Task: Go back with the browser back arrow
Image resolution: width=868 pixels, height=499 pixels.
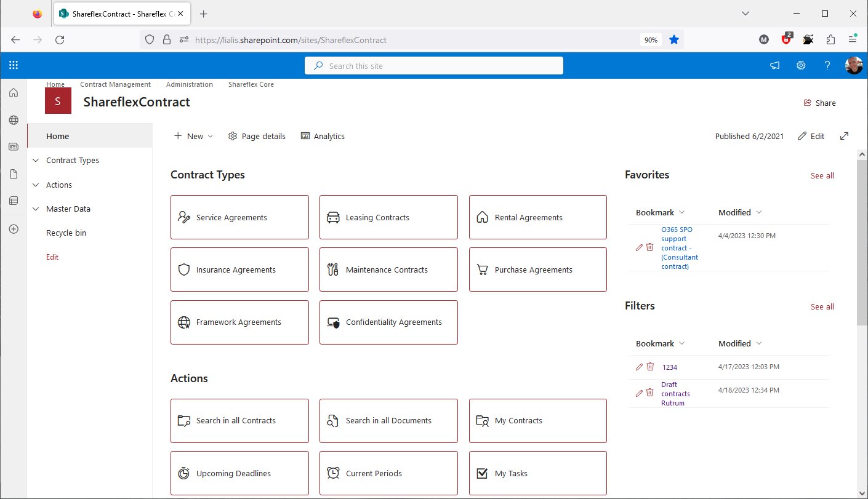Action: point(15,39)
